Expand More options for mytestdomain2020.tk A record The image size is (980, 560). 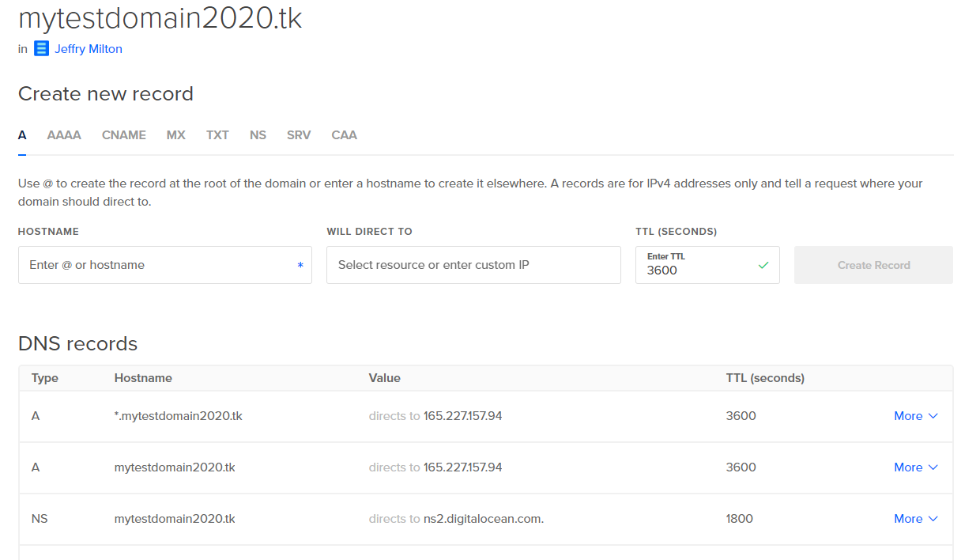[915, 467]
